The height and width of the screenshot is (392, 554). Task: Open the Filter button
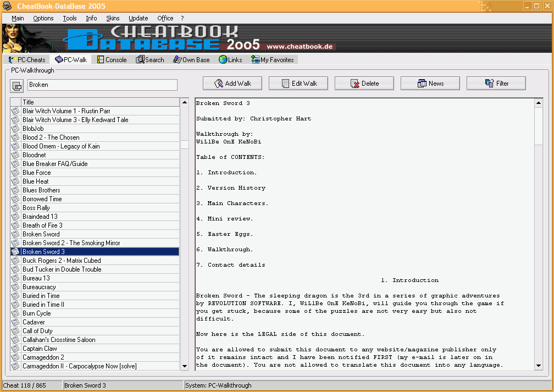pyautogui.click(x=496, y=84)
